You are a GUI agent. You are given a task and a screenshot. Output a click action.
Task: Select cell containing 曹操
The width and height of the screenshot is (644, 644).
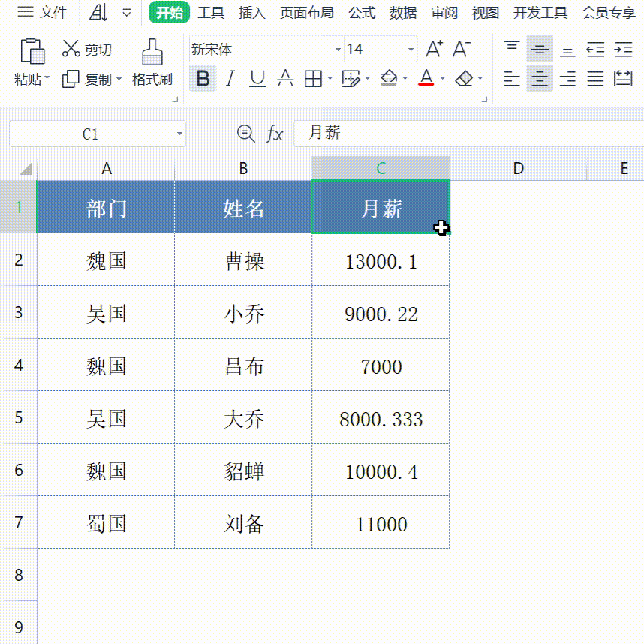[243, 260]
